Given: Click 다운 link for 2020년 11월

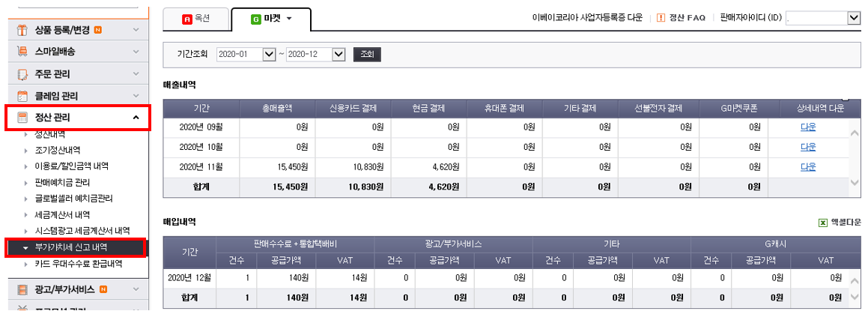Looking at the screenshot, I should pos(808,167).
